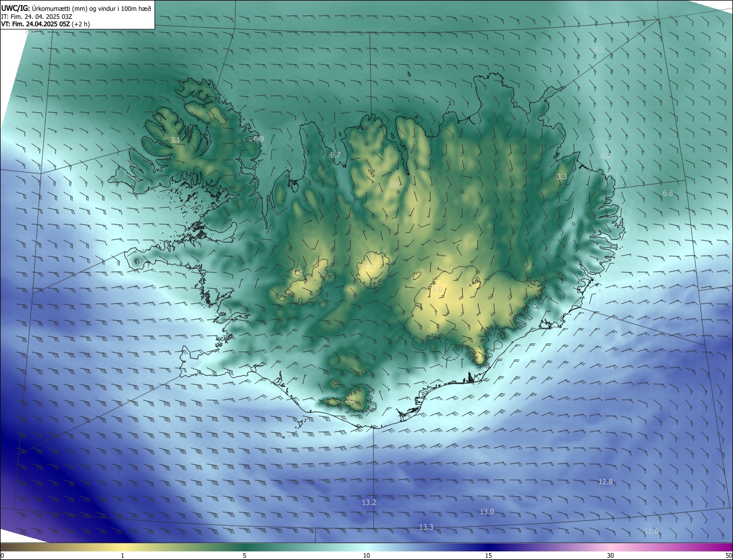
Task: Click the 13.0 value label
Action: click(487, 511)
